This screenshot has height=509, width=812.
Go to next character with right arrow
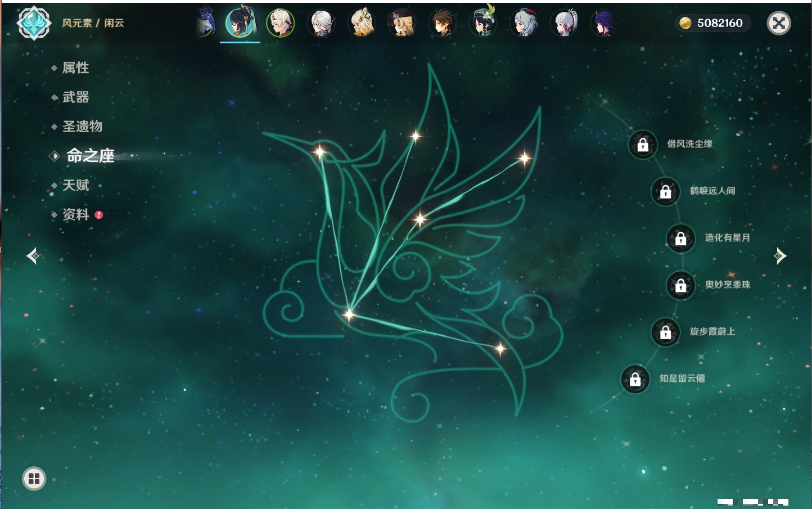[x=780, y=256]
